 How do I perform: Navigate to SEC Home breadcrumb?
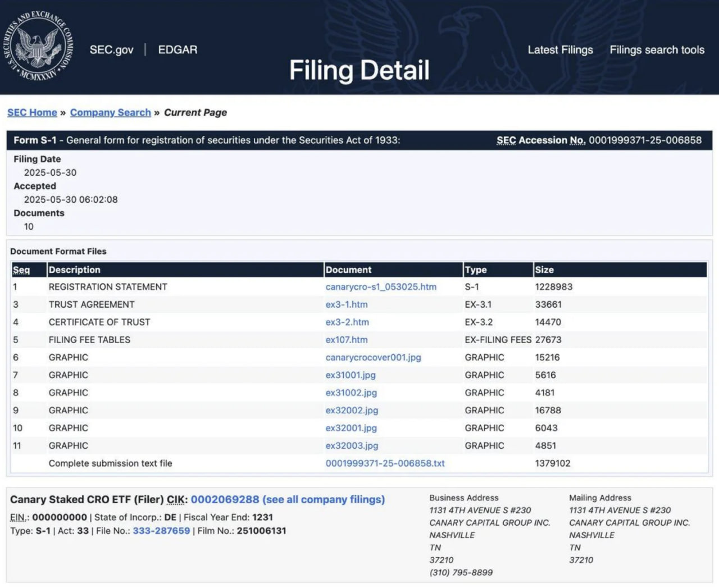coord(32,112)
